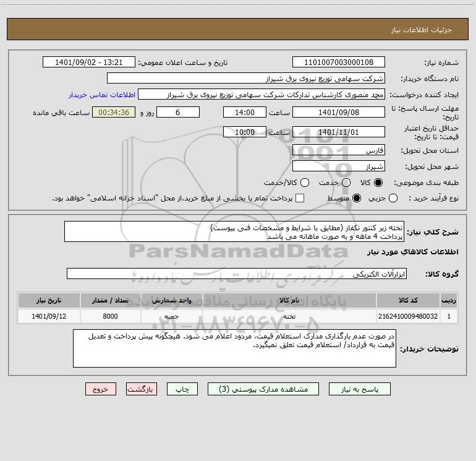Select the خدمت radio button
Screen dimensions: 476x461
(x=346, y=183)
